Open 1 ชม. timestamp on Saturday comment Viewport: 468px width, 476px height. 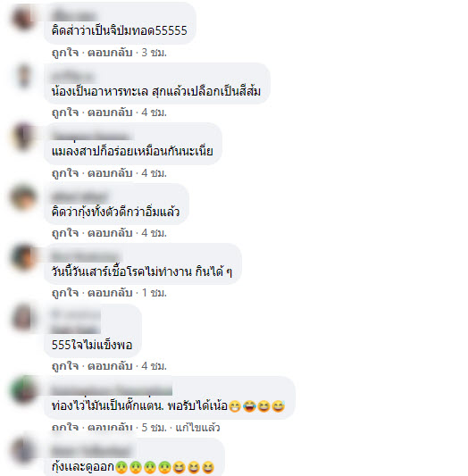155,293
